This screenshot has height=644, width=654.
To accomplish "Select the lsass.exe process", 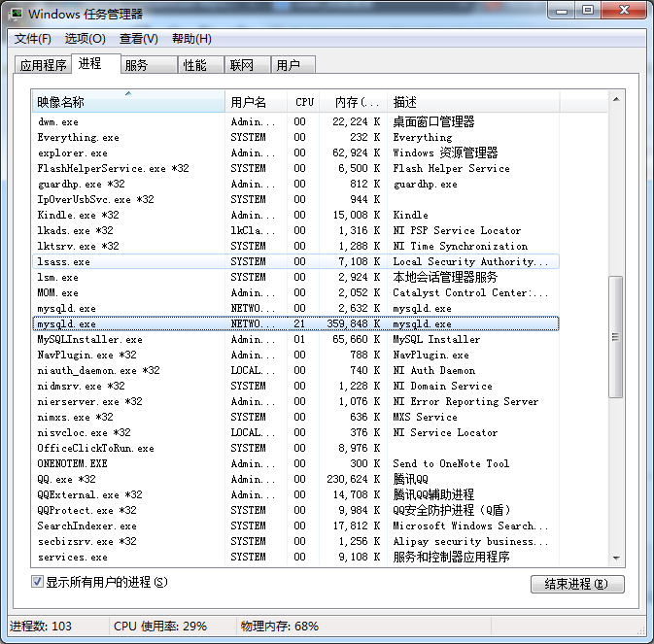I will [x=295, y=261].
